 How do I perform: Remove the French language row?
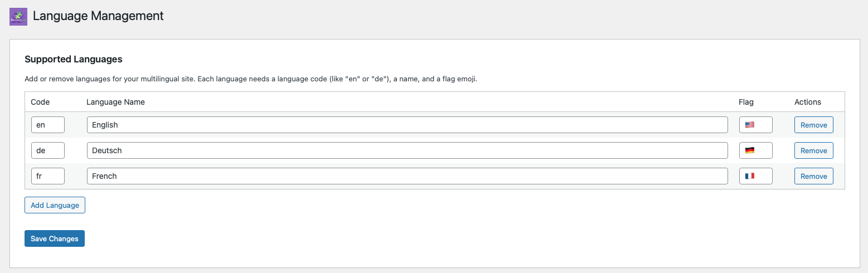[814, 176]
